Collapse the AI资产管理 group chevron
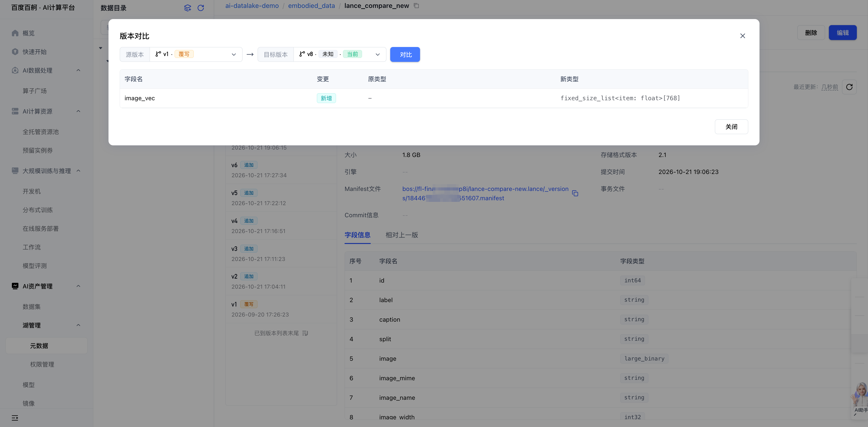Viewport: 868px width, 427px height. [x=78, y=286]
